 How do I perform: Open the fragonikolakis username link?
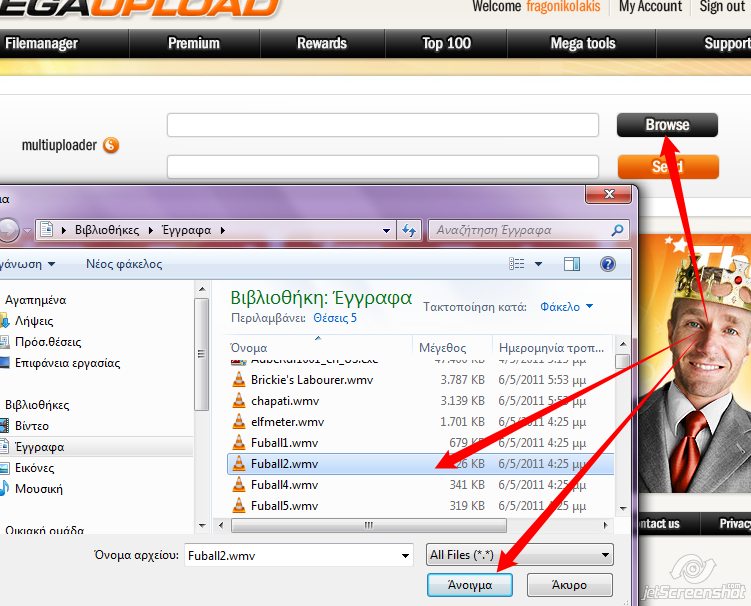[563, 7]
